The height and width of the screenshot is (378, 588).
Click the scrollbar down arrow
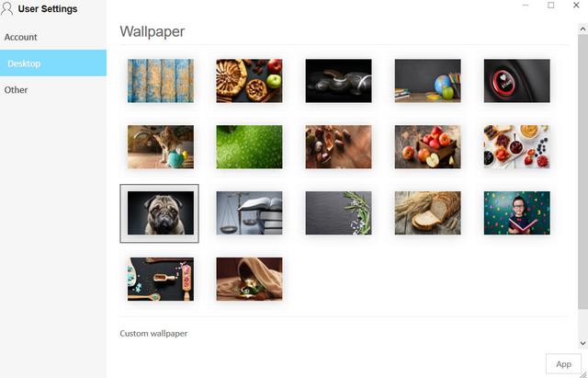582,343
